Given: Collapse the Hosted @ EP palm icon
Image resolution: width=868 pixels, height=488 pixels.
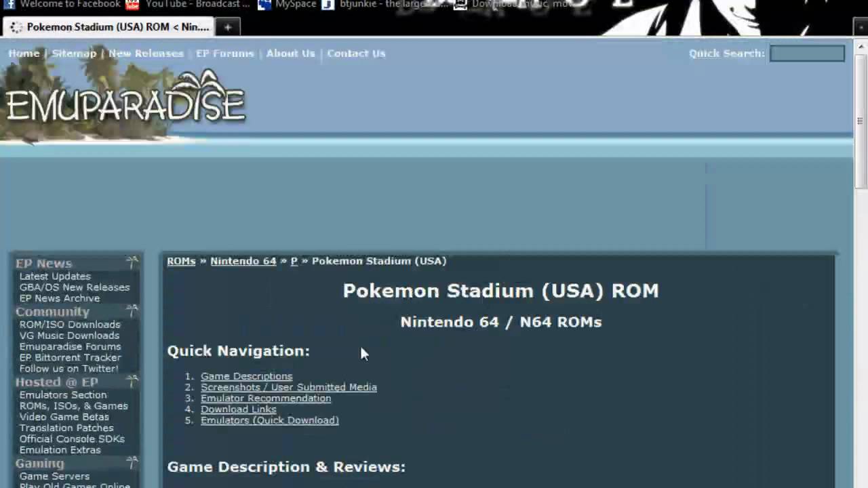Looking at the screenshot, I should 132,381.
